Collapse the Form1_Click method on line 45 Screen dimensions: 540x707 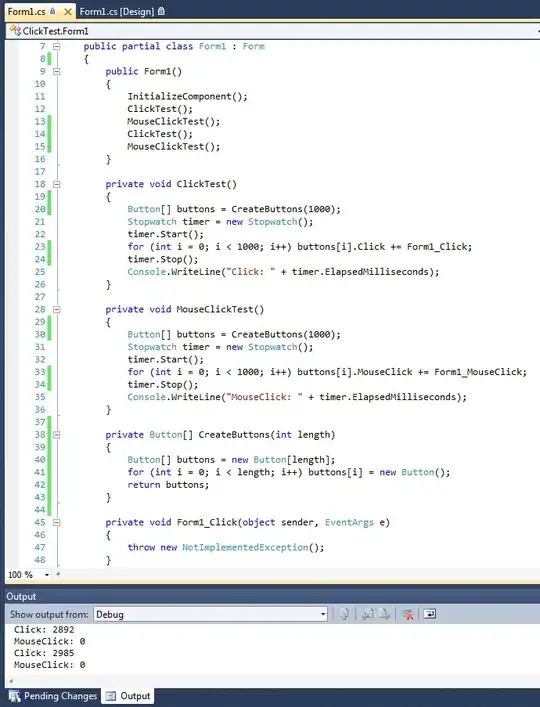pos(57,522)
